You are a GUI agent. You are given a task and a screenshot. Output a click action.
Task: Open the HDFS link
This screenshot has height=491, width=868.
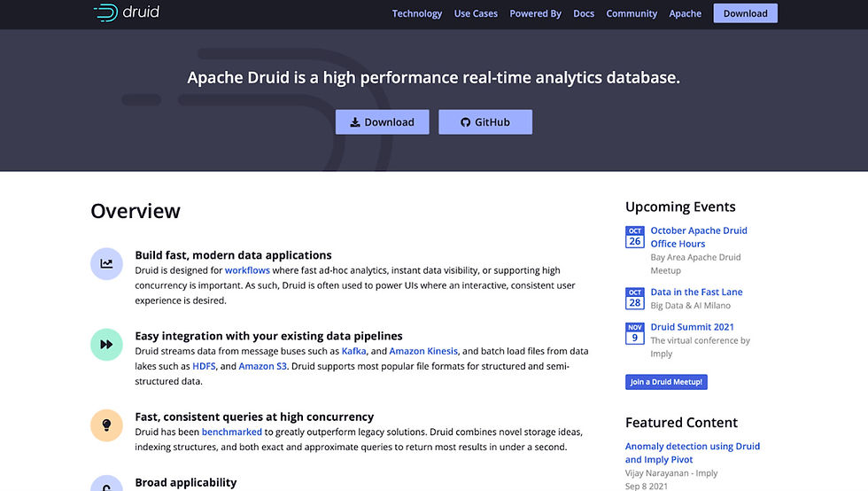click(x=204, y=366)
